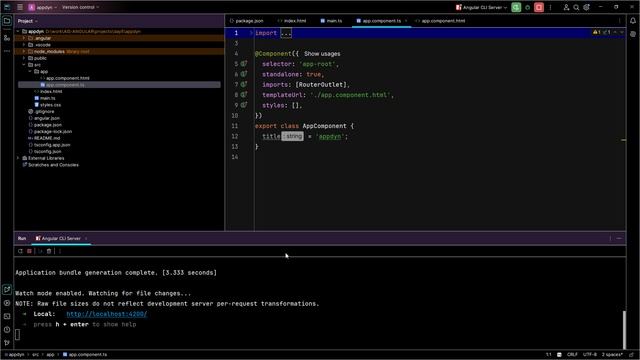
Task: Start debugging with the bug icon
Action: click(528, 7)
